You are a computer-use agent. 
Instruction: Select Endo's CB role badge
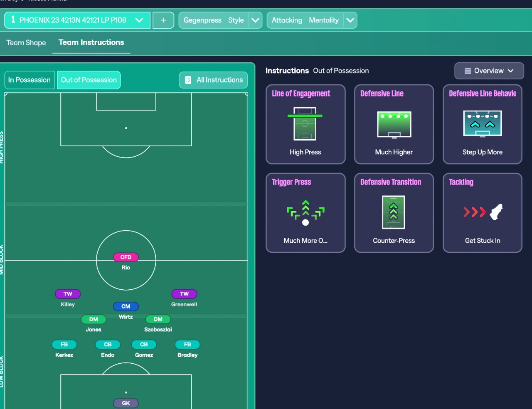tap(108, 345)
